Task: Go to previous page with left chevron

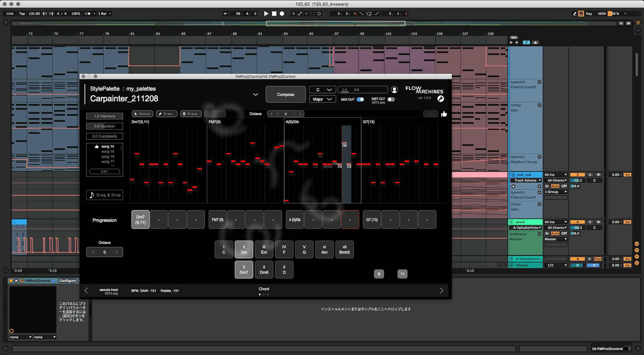Action: tap(86, 291)
